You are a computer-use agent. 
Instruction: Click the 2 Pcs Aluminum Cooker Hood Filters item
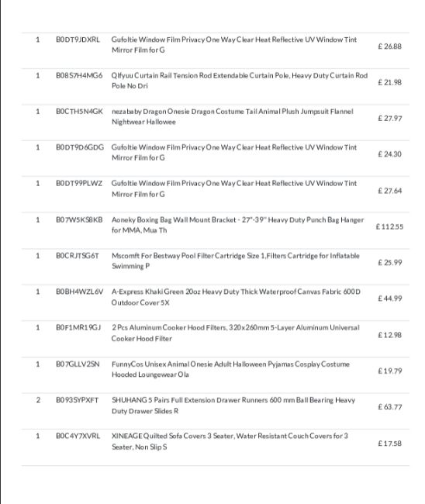(235, 333)
